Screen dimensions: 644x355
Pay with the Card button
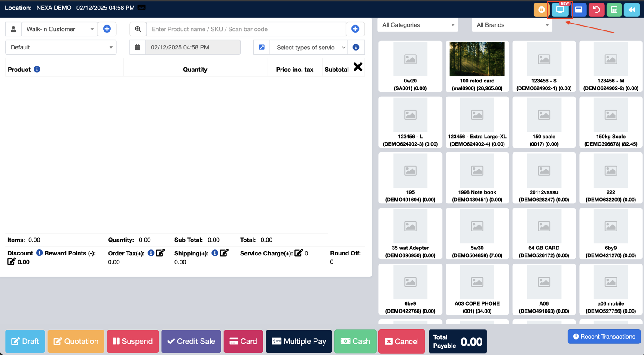point(243,341)
